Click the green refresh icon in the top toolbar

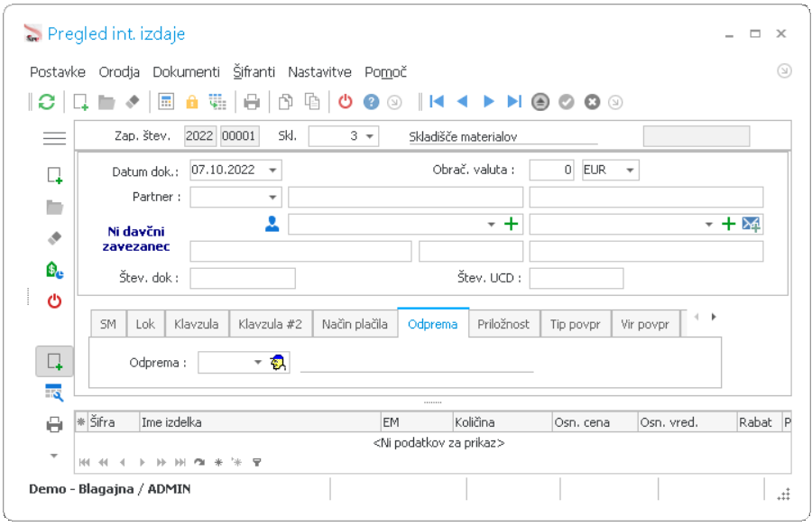pos(47,102)
